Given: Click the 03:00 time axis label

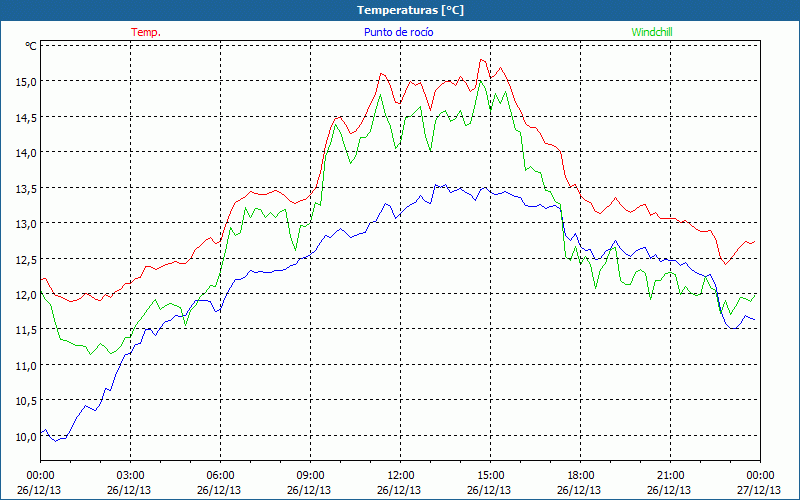Looking at the screenshot, I should coord(130,476).
